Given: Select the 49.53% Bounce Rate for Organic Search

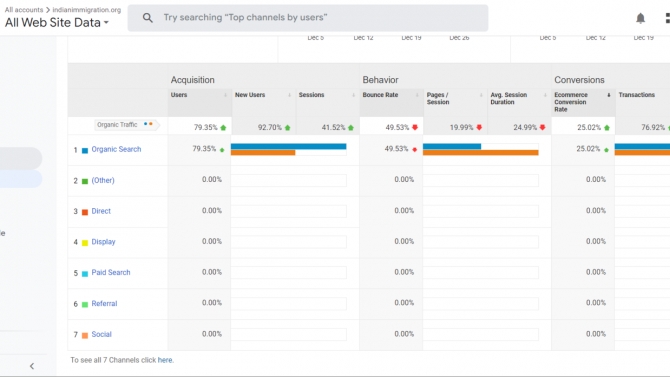Looking at the screenshot, I should tap(397, 149).
